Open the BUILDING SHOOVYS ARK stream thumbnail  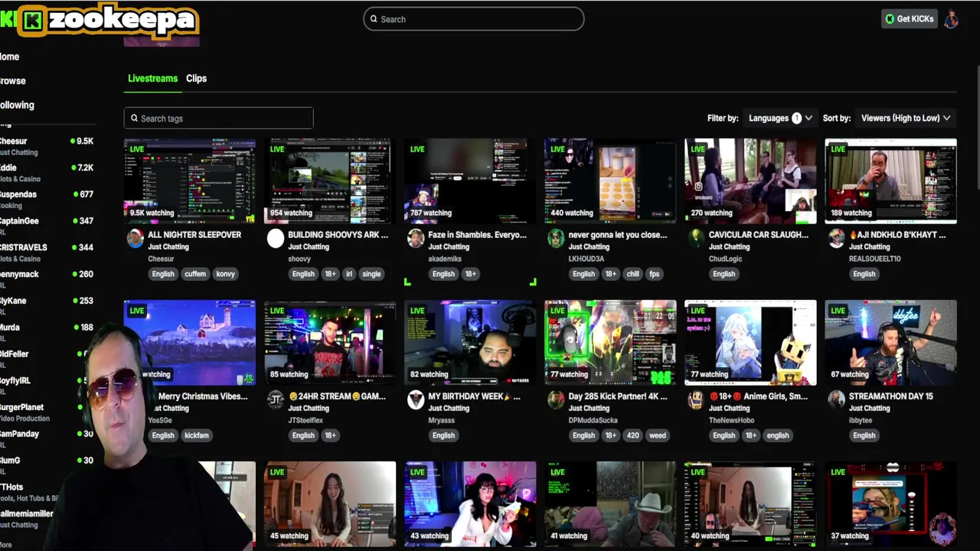330,181
